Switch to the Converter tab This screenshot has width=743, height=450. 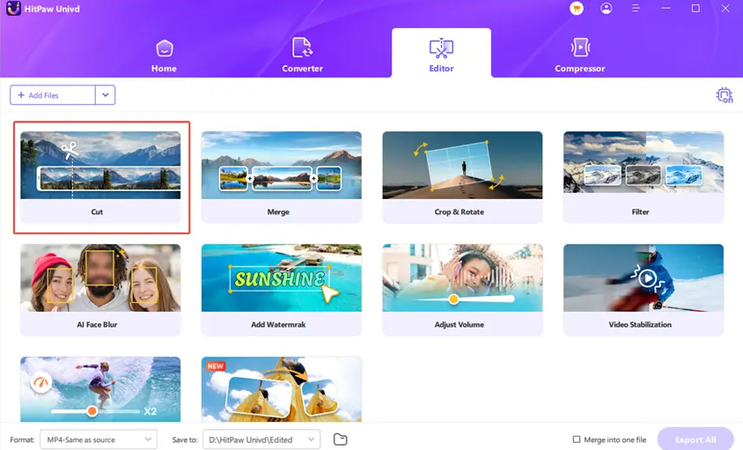(x=302, y=54)
